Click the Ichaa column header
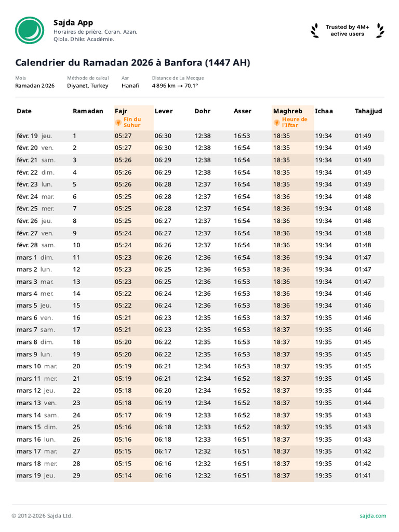This screenshot has height=532, width=399. (324, 111)
